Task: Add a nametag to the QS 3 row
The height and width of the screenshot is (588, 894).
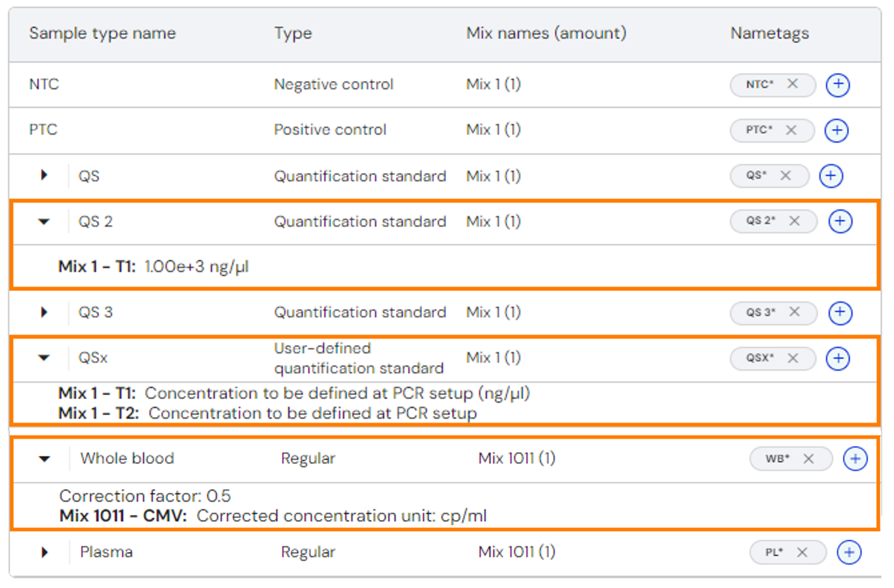Action: [840, 313]
